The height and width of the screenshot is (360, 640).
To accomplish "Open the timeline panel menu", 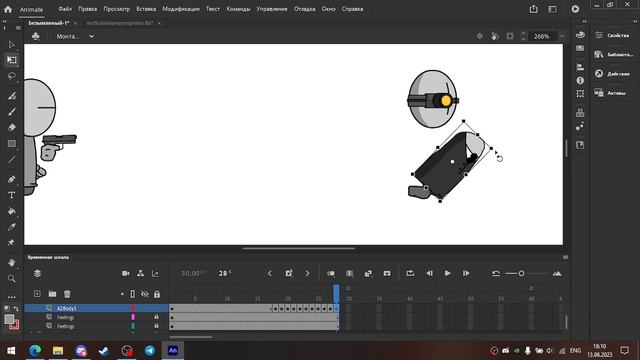I will (565, 257).
